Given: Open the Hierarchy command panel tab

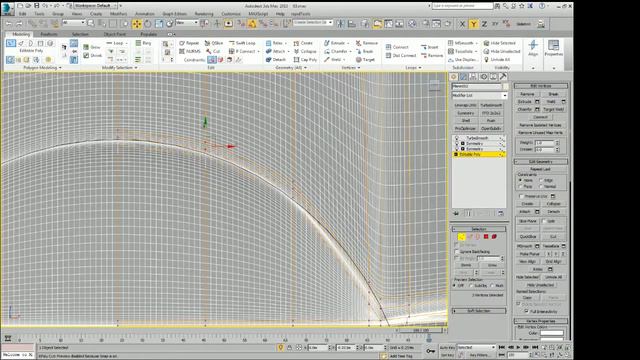Looking at the screenshot, I should pyautogui.click(x=473, y=77).
